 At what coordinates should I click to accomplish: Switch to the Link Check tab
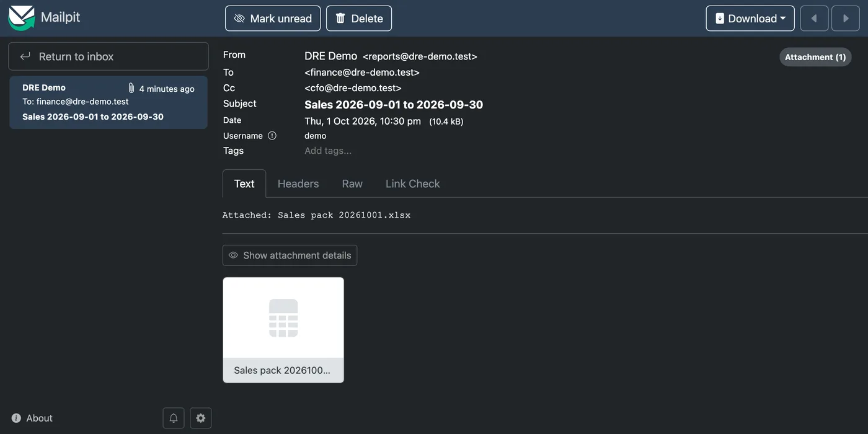[412, 184]
